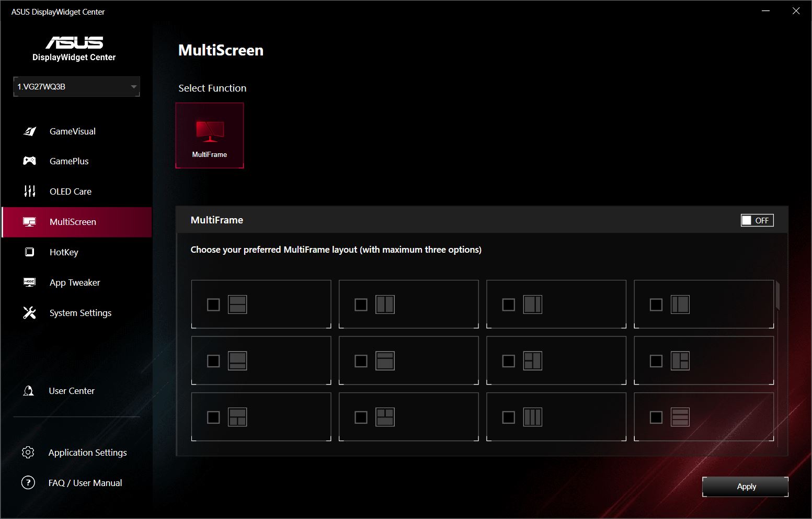Tick the checkbox for two equal columns layout

[361, 304]
